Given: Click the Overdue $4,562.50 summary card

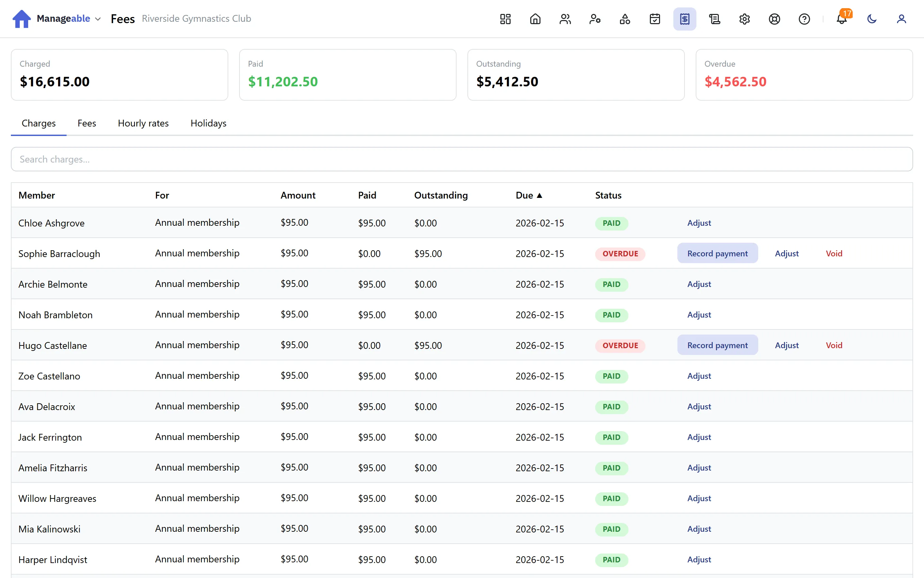Looking at the screenshot, I should (x=804, y=74).
